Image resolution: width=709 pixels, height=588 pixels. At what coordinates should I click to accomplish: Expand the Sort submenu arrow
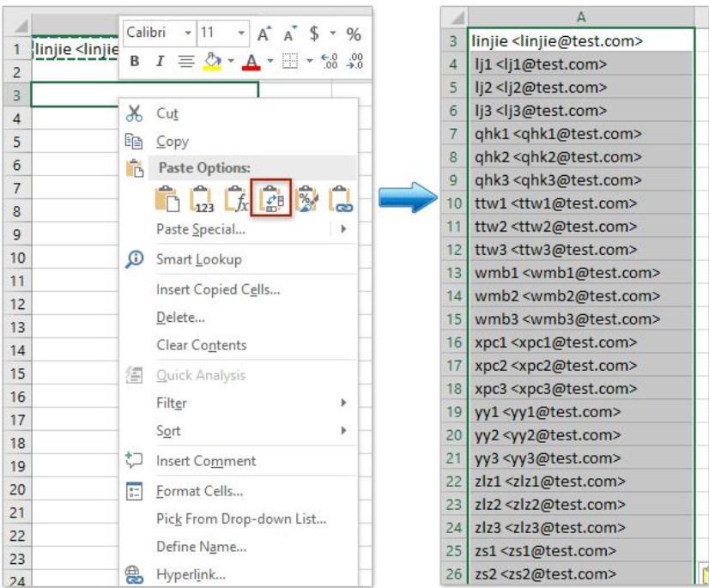tap(343, 430)
